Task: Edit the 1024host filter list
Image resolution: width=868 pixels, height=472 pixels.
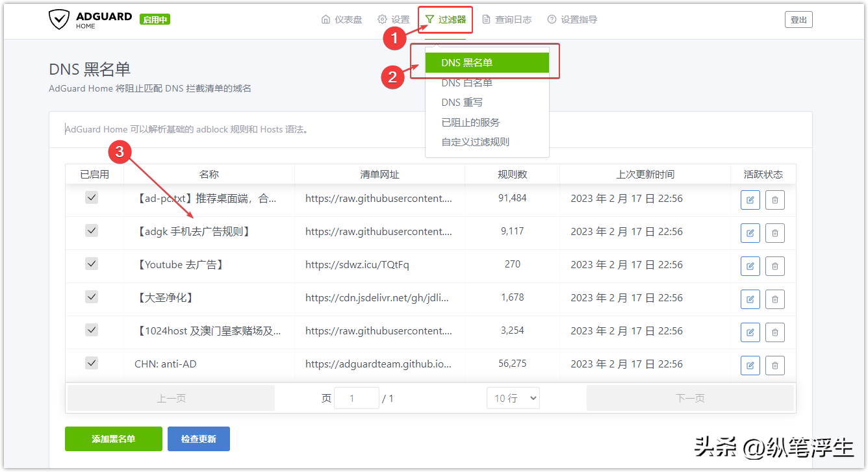Action: 750,332
